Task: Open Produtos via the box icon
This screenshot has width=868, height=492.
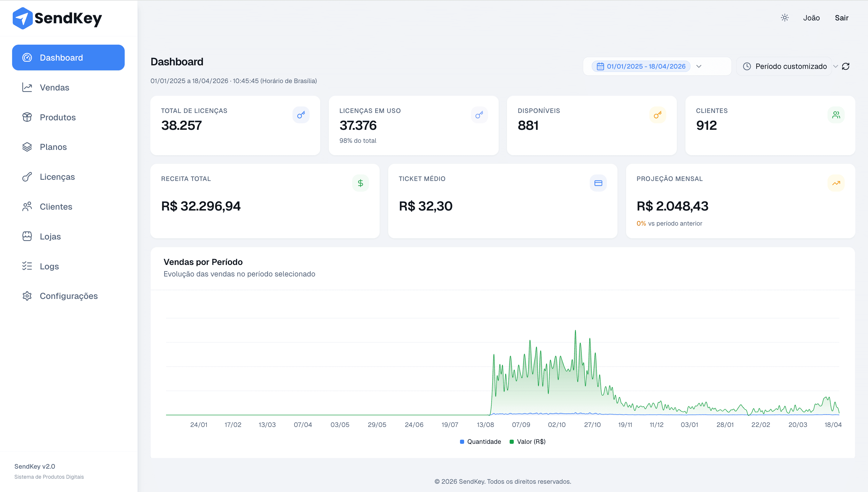Action: click(x=27, y=117)
